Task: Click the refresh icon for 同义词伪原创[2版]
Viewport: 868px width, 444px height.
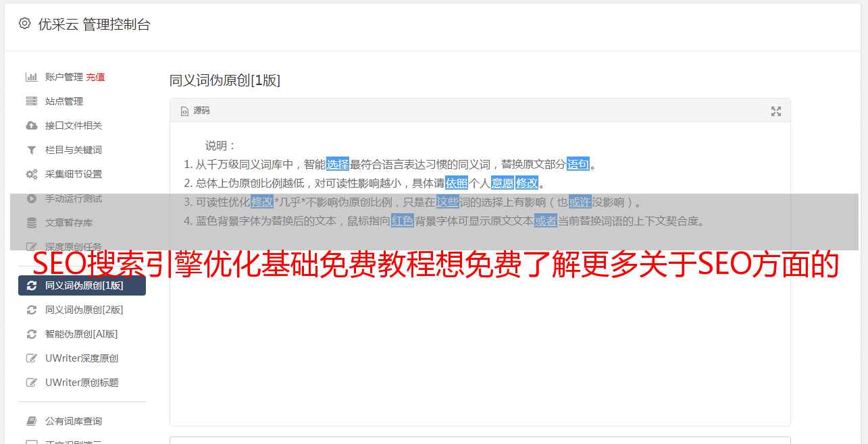Action: pos(31,310)
